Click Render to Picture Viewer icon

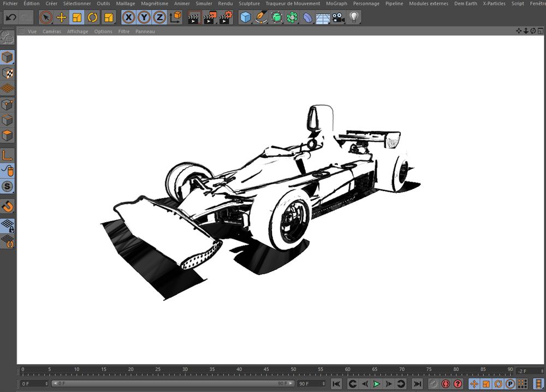pyautogui.click(x=210, y=17)
